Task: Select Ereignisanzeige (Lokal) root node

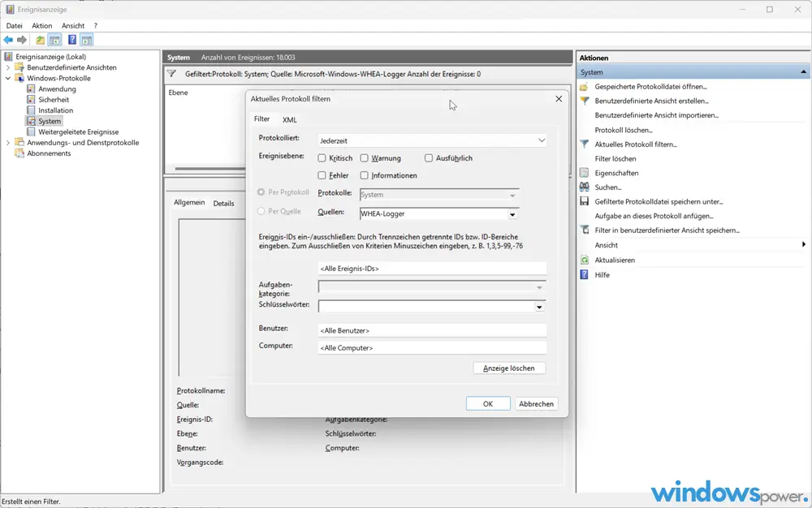Action: 50,57
